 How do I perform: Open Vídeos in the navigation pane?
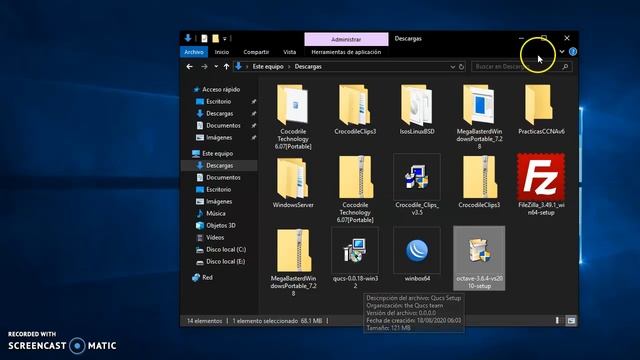point(215,238)
